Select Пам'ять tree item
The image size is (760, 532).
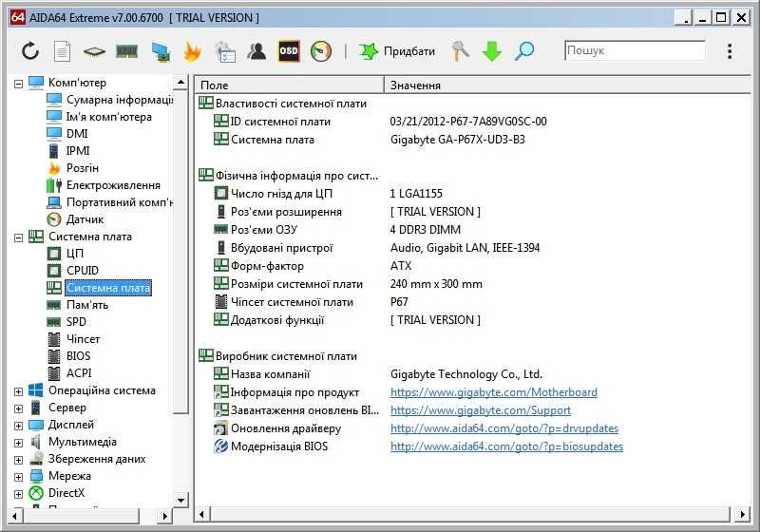coord(87,305)
